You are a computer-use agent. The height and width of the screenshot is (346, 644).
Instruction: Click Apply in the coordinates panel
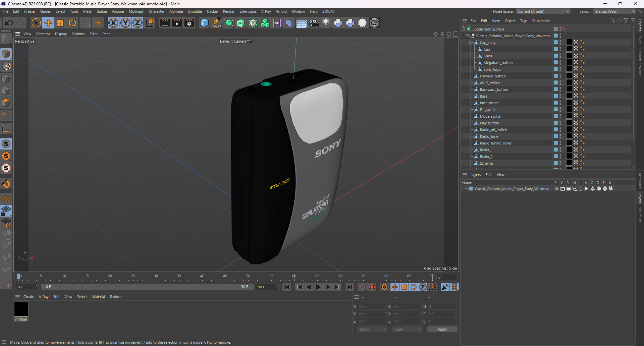(x=442, y=329)
